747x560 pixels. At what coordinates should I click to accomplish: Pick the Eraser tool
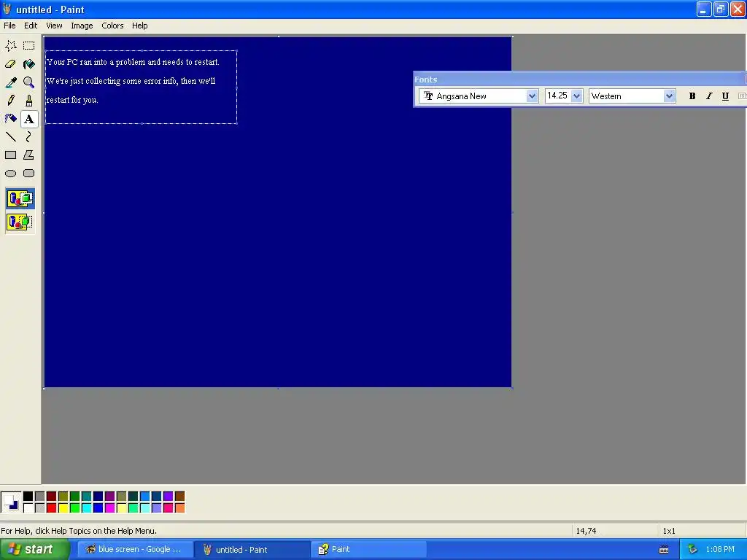[x=10, y=64]
